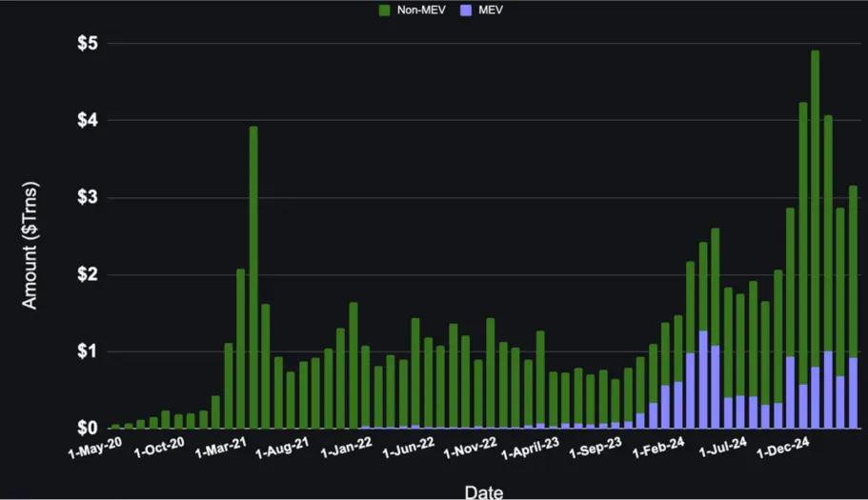868x500 pixels.
Task: Click the green Non-MEV legend swatch
Action: (x=386, y=10)
